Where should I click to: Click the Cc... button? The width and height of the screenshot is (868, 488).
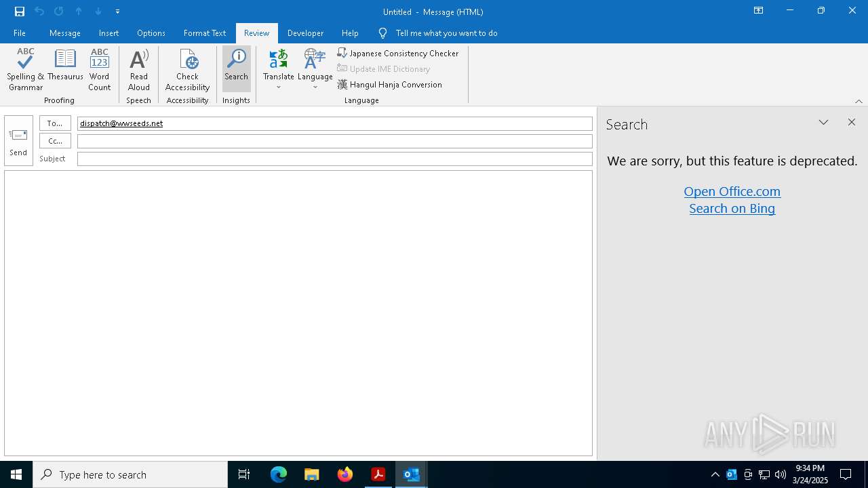coord(55,141)
